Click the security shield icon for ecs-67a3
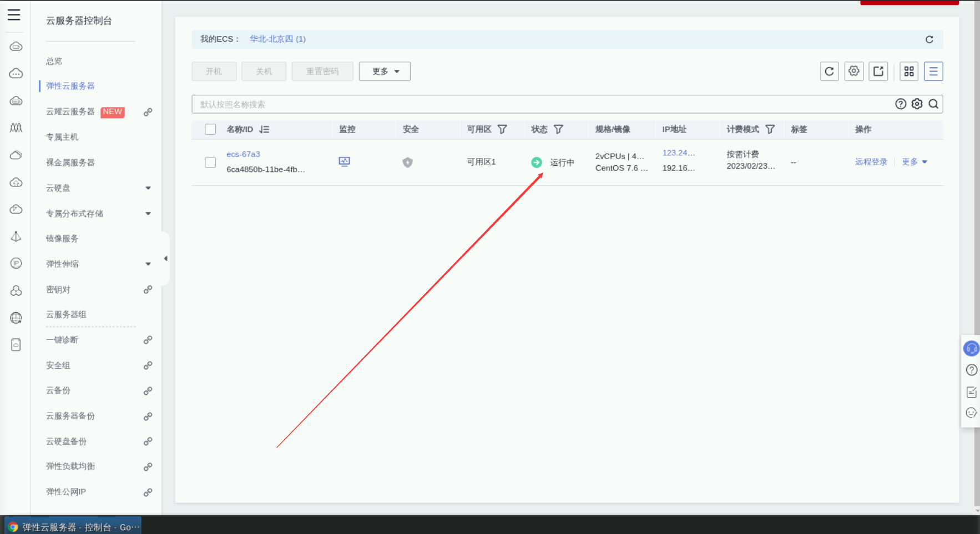980x534 pixels. click(408, 162)
